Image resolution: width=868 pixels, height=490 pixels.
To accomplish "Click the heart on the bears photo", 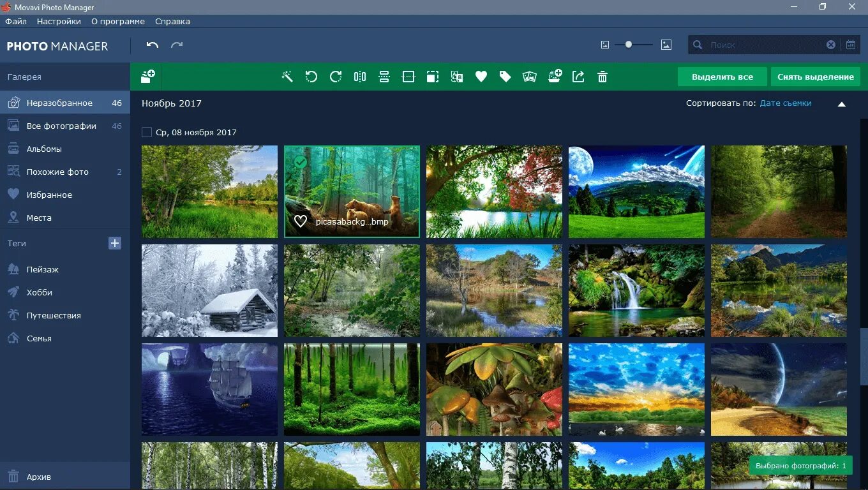I will (301, 221).
